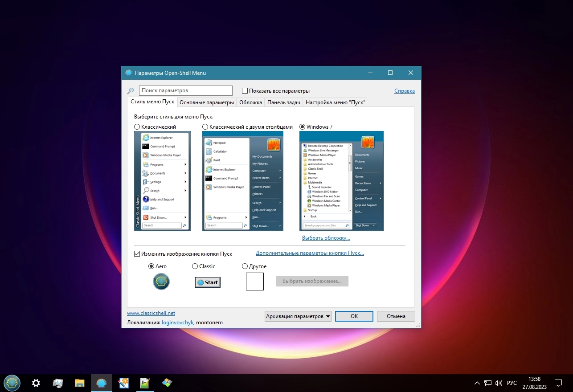This screenshot has width=573, height=392.
Task: Choose 'Классический с двумя столбцами' radio option
Action: (x=205, y=127)
